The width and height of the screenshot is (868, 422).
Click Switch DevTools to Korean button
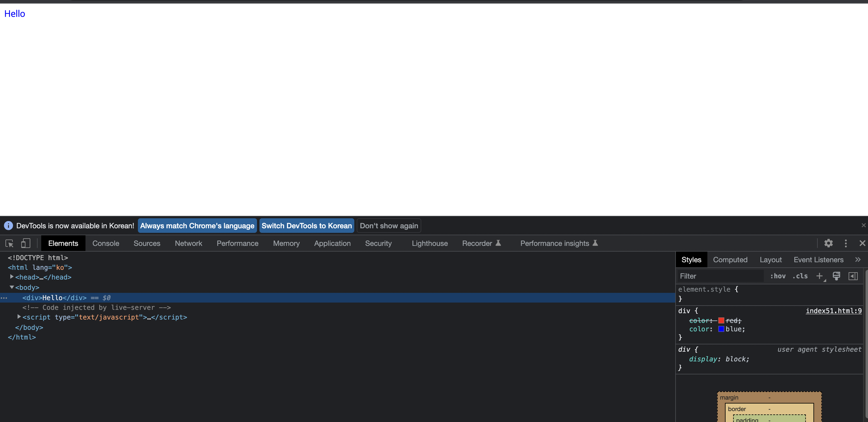pyautogui.click(x=307, y=226)
